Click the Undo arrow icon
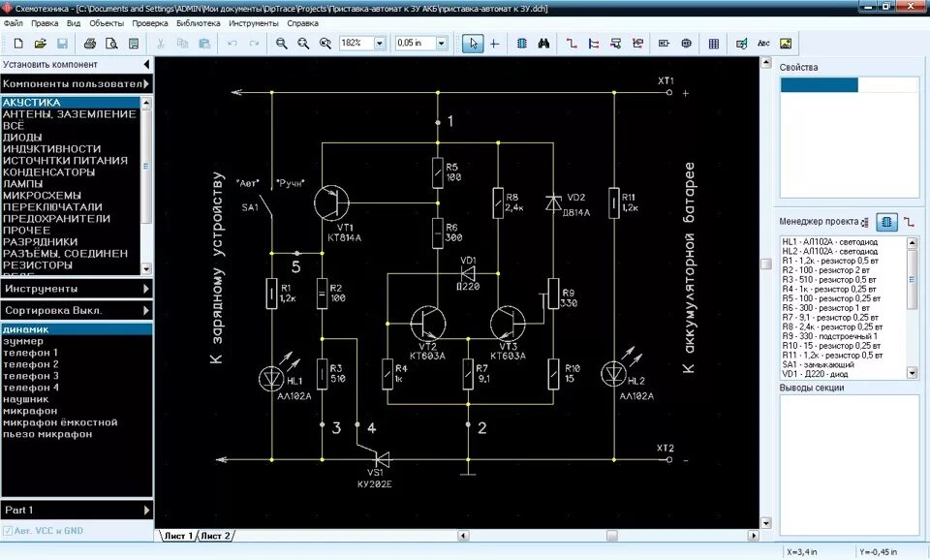 tap(232, 44)
